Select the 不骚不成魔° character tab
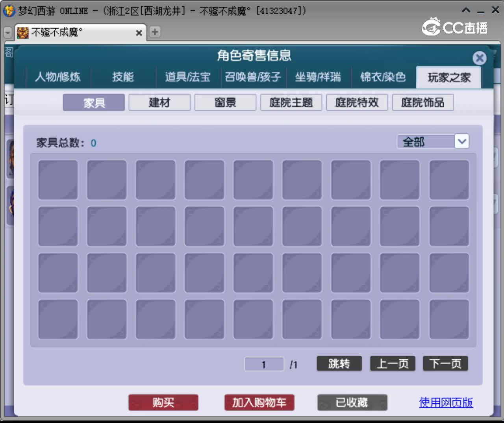This screenshot has height=423, width=504. point(80,32)
